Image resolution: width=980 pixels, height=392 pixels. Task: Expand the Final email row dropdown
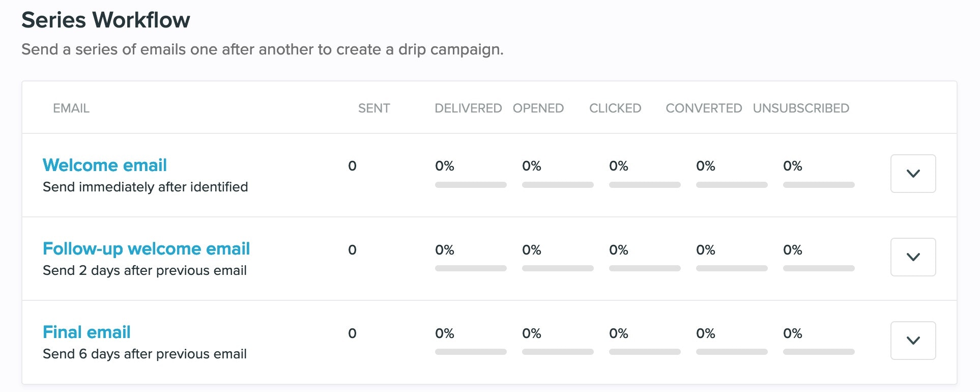pyautogui.click(x=913, y=341)
